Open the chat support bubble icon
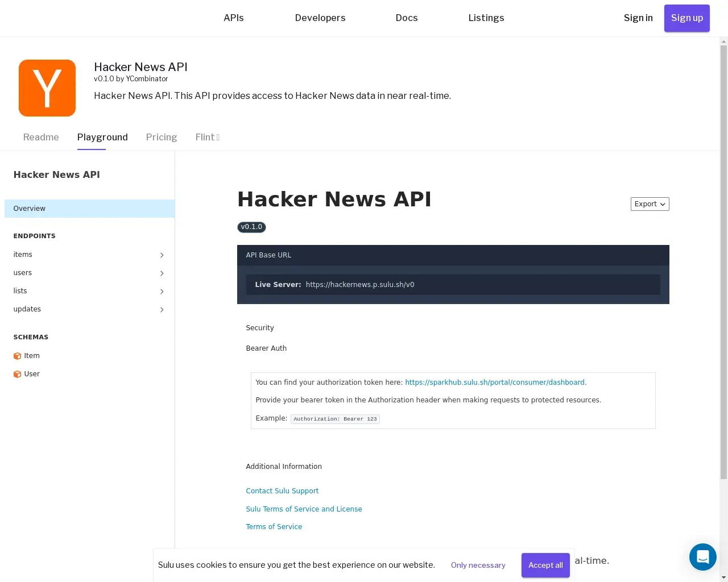The height and width of the screenshot is (582, 728). pos(703,557)
